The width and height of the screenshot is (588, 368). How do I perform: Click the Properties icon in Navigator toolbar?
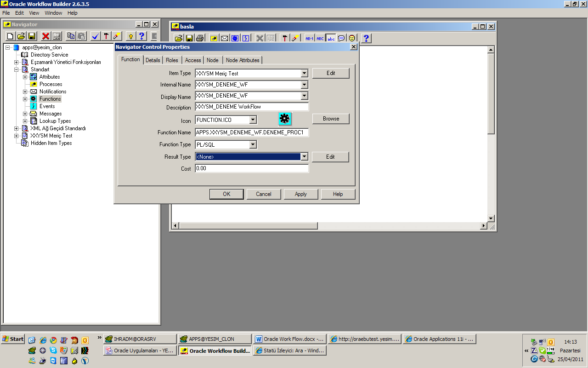[x=57, y=36]
